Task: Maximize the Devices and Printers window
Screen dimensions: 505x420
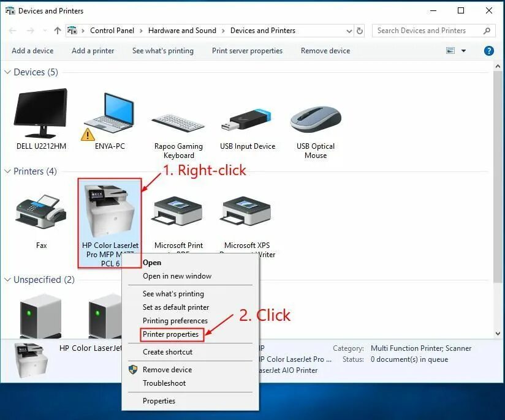Action: point(461,10)
